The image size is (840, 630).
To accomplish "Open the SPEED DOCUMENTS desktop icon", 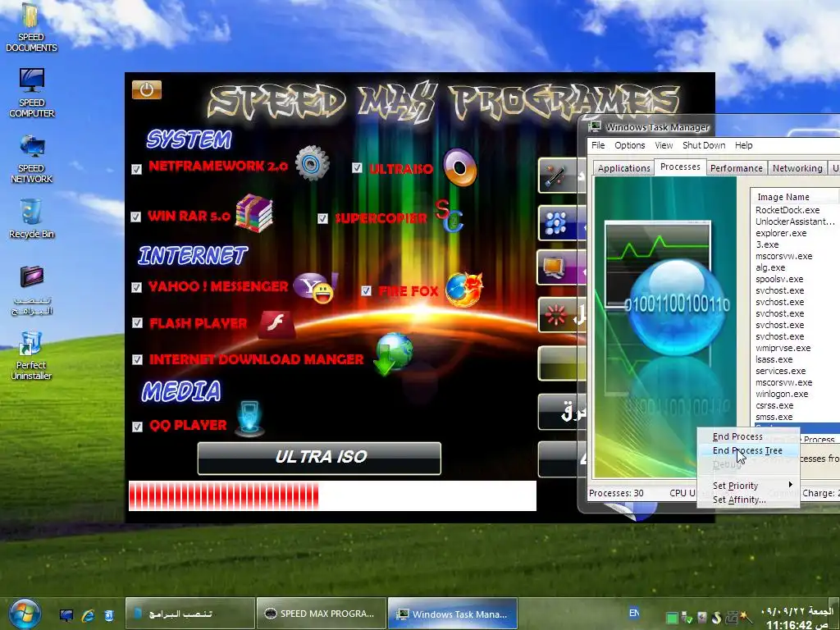I will click(31, 28).
